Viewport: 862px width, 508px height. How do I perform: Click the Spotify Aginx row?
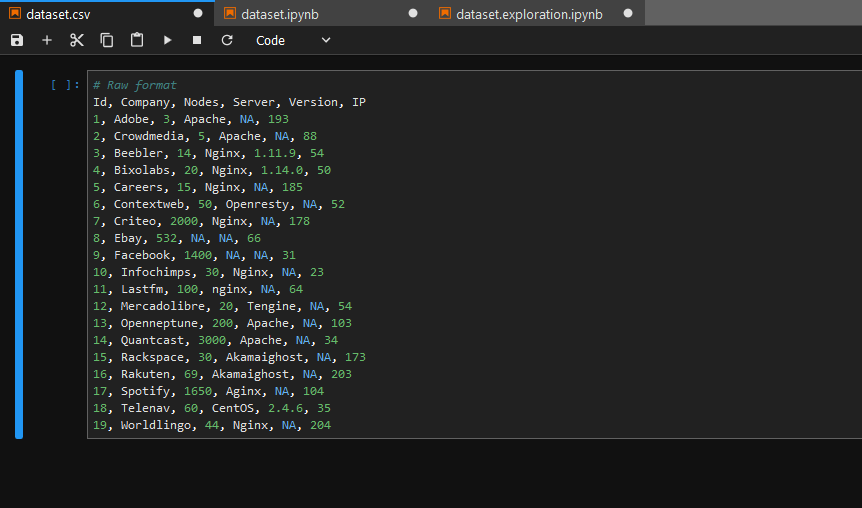208,392
